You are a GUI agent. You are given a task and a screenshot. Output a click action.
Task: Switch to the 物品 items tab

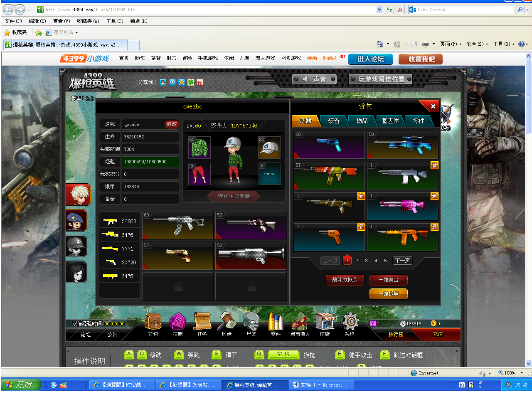click(x=362, y=121)
